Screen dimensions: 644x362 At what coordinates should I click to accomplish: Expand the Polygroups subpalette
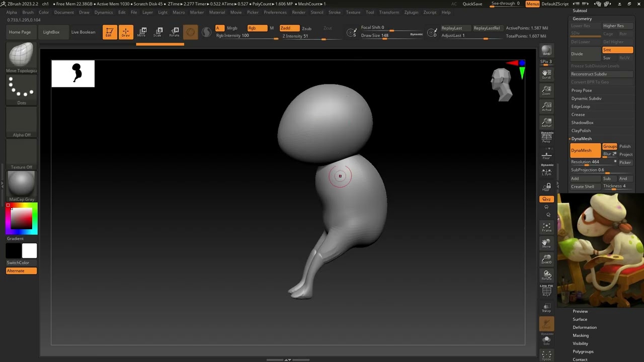583,351
